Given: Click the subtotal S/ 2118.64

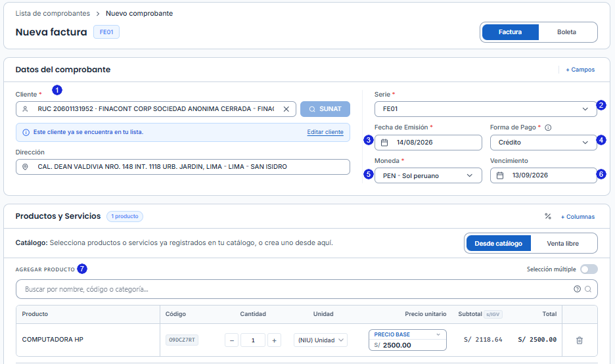Looking at the screenshot, I should (x=483, y=340).
